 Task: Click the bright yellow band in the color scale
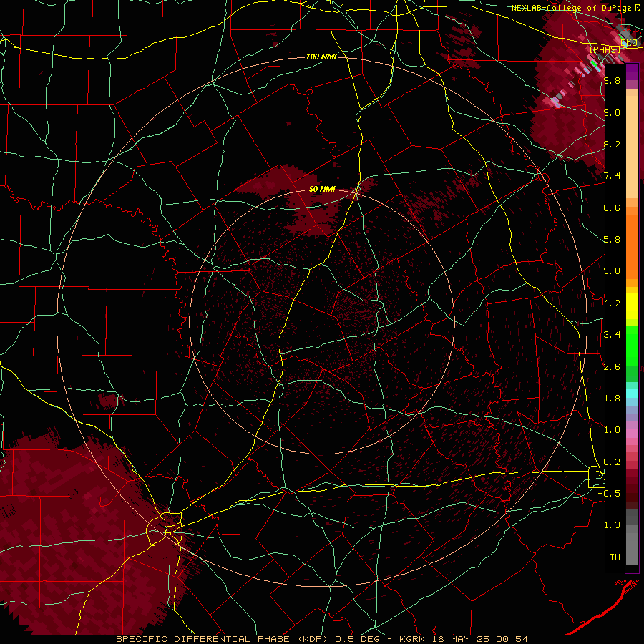point(632,306)
